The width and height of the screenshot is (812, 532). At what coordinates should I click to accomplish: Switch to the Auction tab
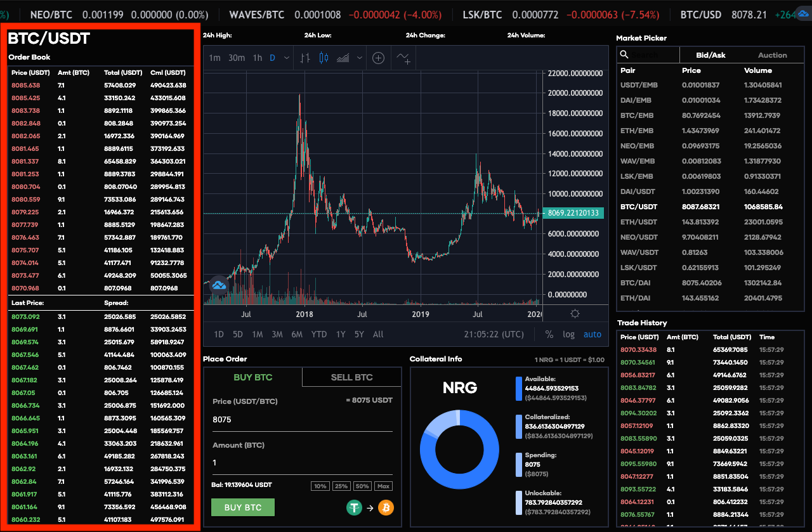pyautogui.click(x=773, y=55)
